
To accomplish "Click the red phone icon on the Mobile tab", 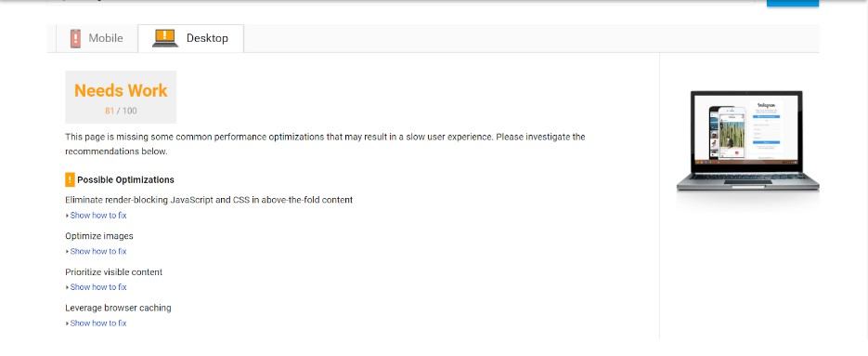I will coord(75,38).
